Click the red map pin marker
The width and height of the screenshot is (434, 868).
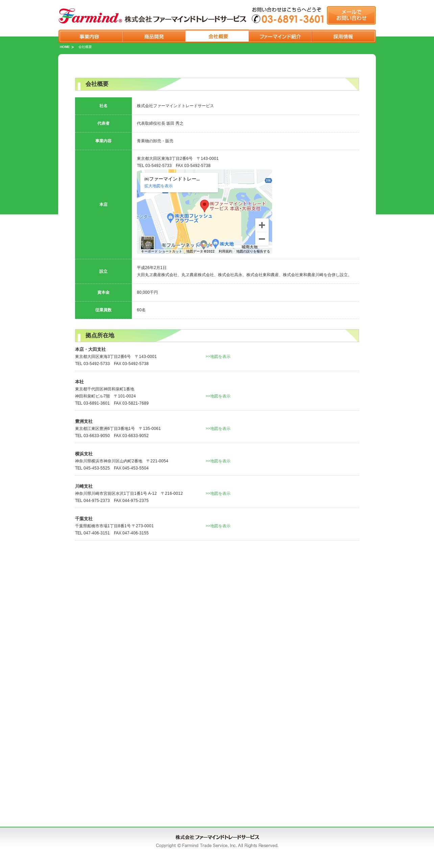coord(204,206)
